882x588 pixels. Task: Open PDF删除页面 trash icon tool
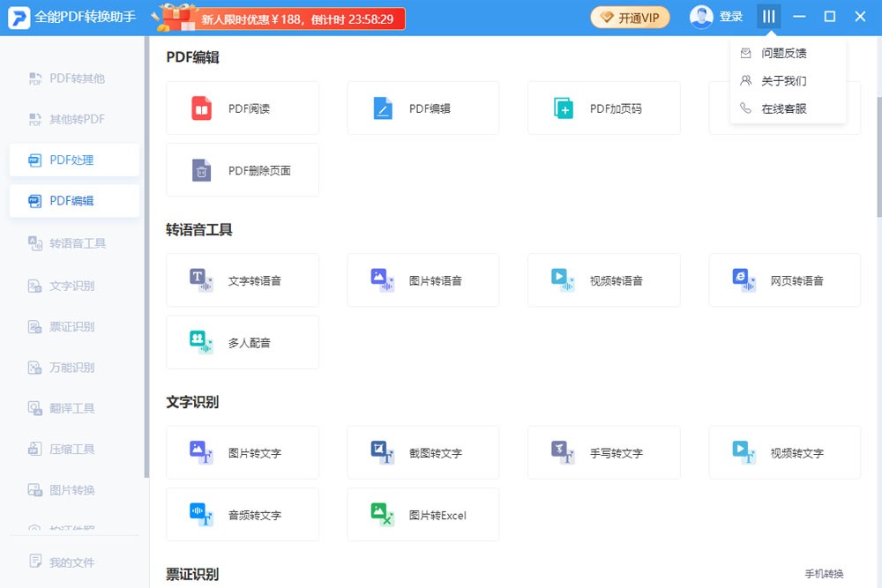point(202,170)
